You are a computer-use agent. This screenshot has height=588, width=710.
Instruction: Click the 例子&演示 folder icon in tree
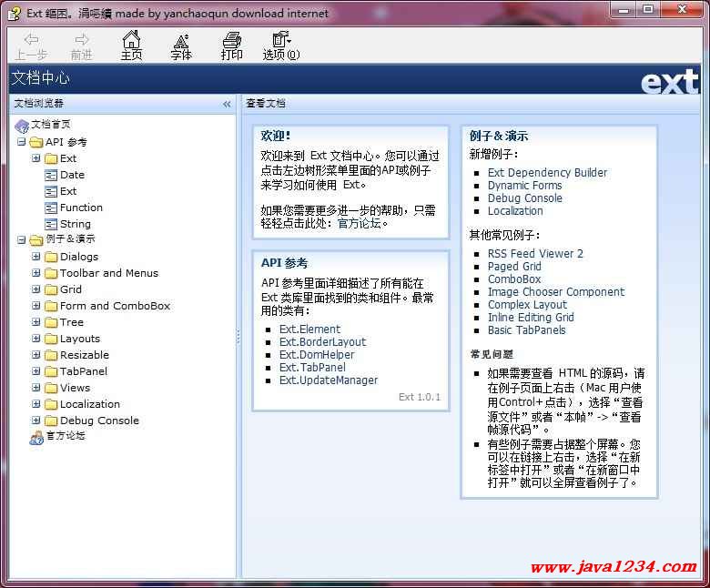point(36,239)
